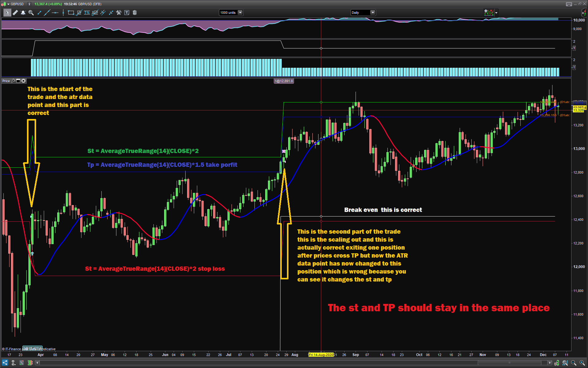Click the price alert bell icon

click(x=23, y=13)
